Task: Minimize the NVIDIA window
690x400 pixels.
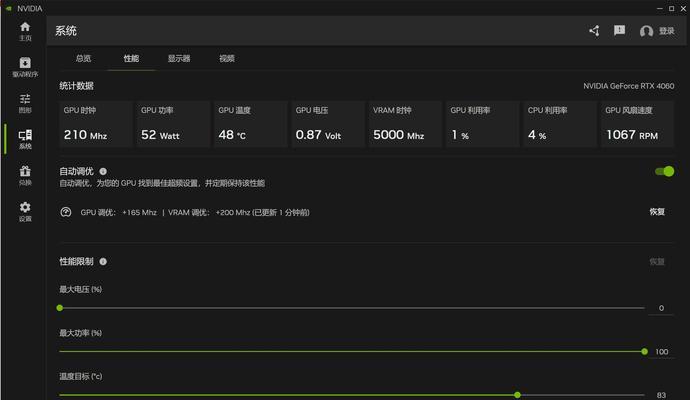Action: (659, 8)
